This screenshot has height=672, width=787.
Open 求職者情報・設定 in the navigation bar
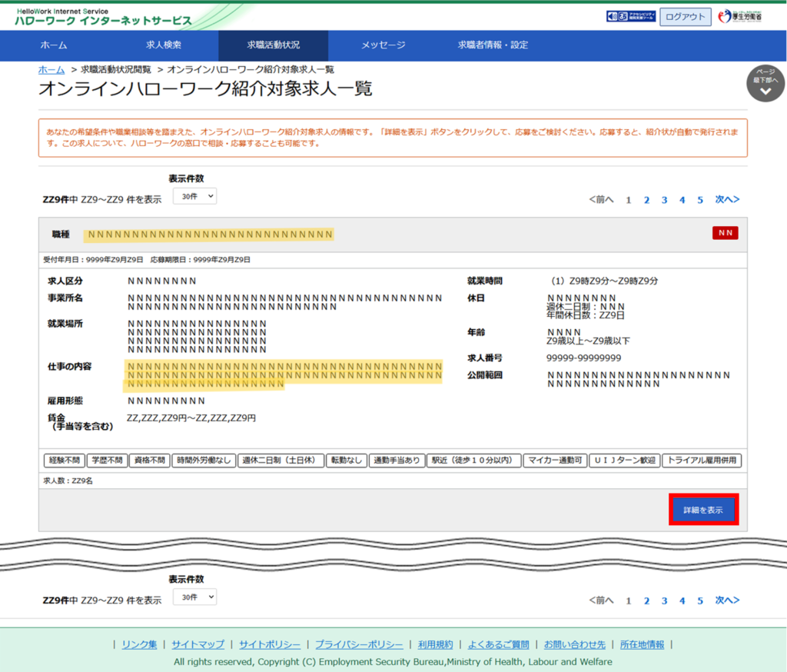(493, 45)
